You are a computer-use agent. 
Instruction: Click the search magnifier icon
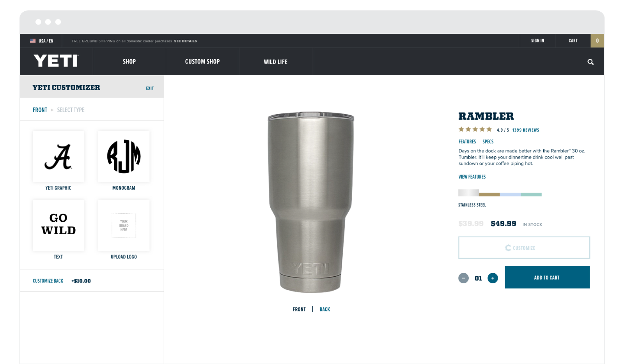click(x=590, y=62)
